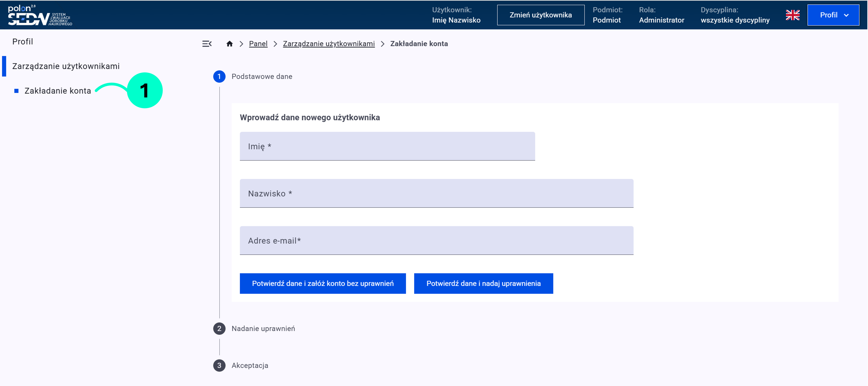This screenshot has width=868, height=386.
Task: Collapse the sidebar menu toggle icon
Action: tap(207, 44)
